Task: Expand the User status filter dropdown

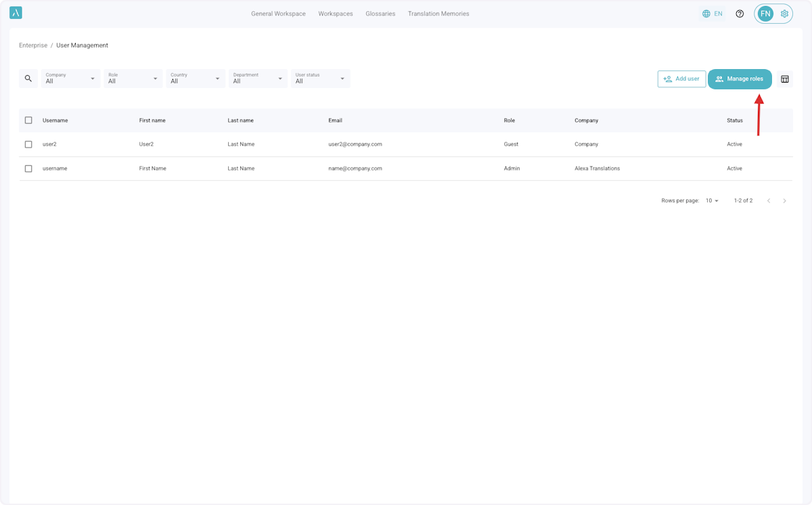Action: coord(320,79)
